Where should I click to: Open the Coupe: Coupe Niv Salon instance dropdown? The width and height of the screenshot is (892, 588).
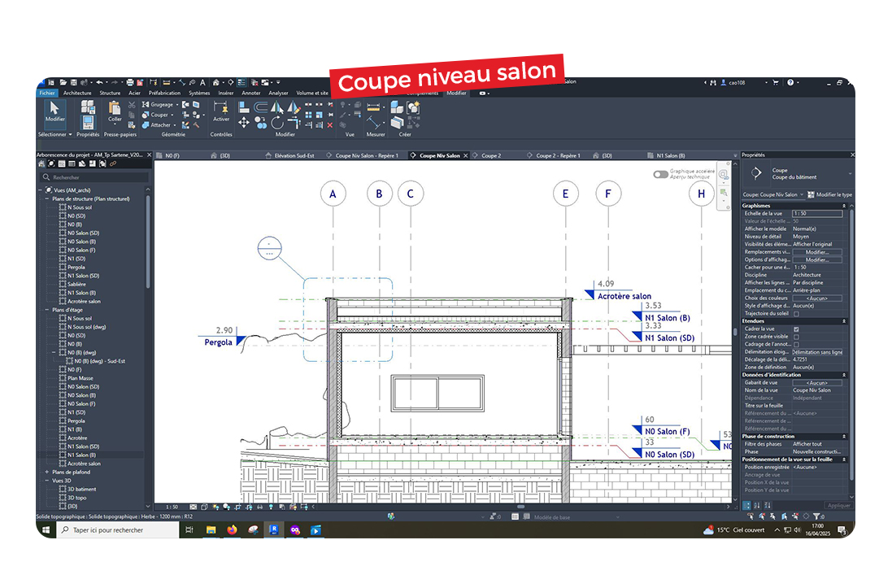pos(773,194)
